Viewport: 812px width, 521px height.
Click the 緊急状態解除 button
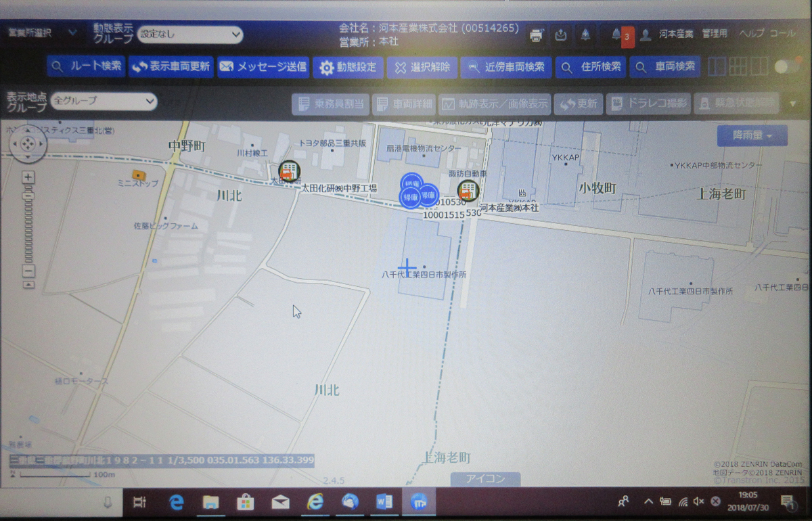(736, 104)
